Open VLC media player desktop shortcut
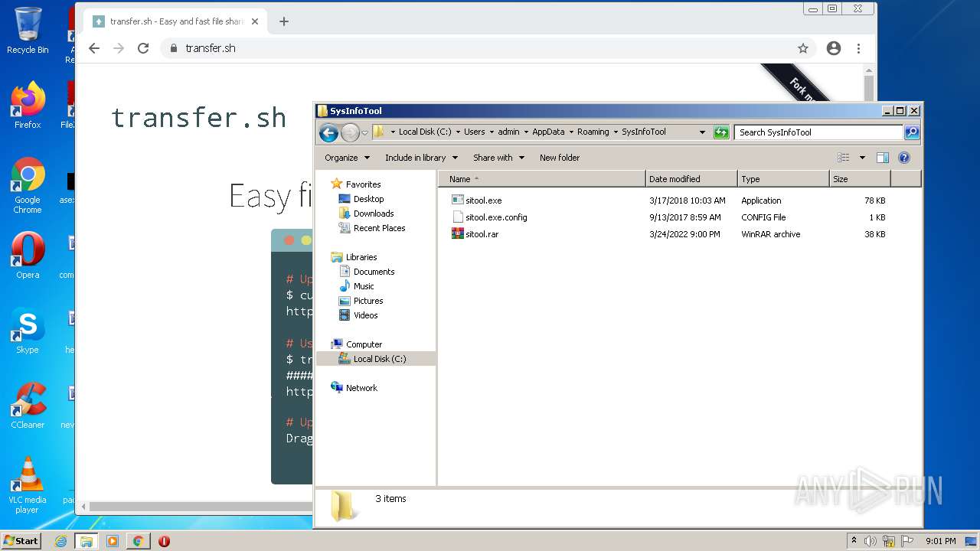Screen dimensions: 980x551 coord(28,486)
